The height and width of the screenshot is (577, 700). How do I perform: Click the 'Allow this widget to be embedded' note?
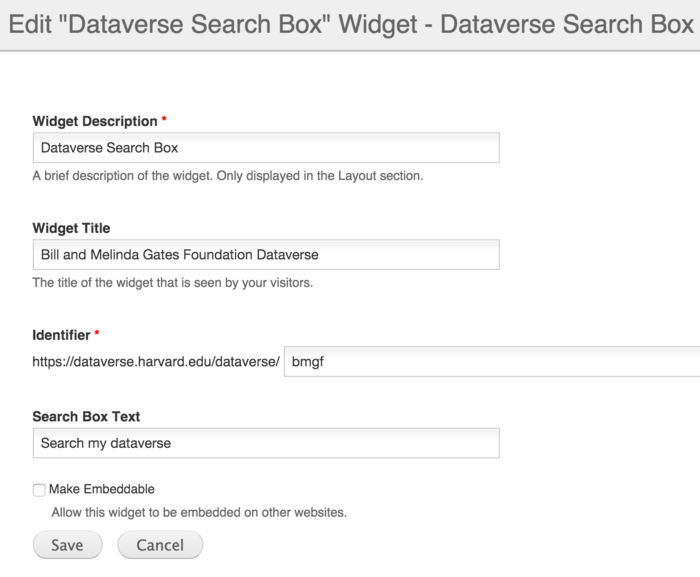click(x=199, y=512)
